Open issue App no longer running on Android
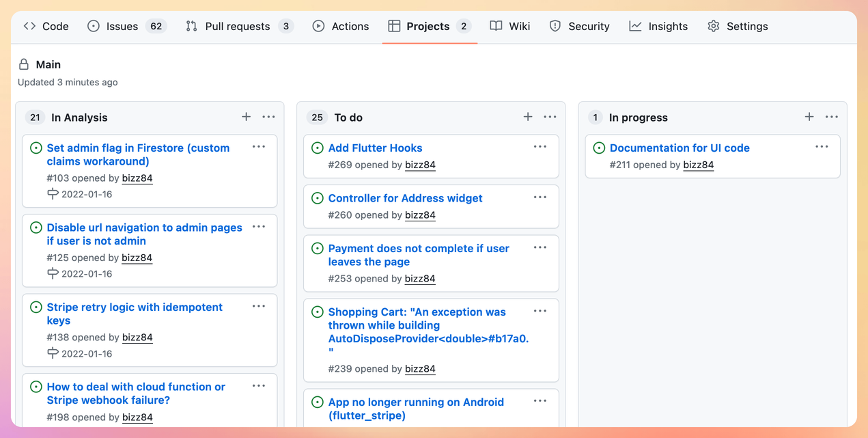Screen dimensions: 868x438 (416, 409)
